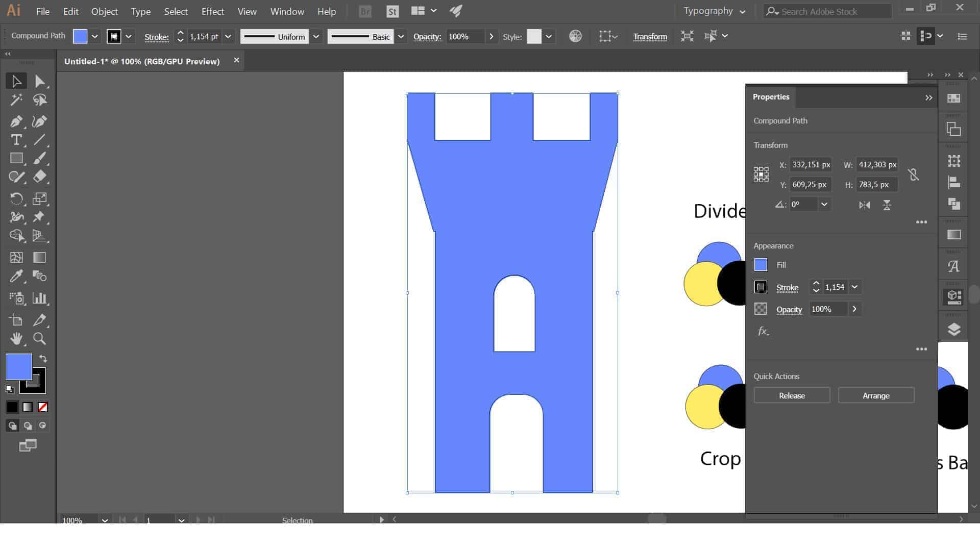Select the Rectangle tool

coord(16,159)
